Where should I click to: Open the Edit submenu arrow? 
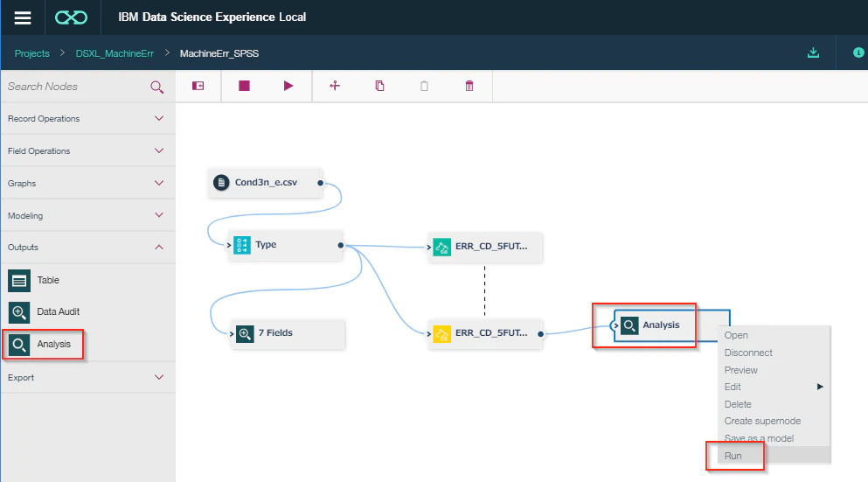pyautogui.click(x=820, y=387)
